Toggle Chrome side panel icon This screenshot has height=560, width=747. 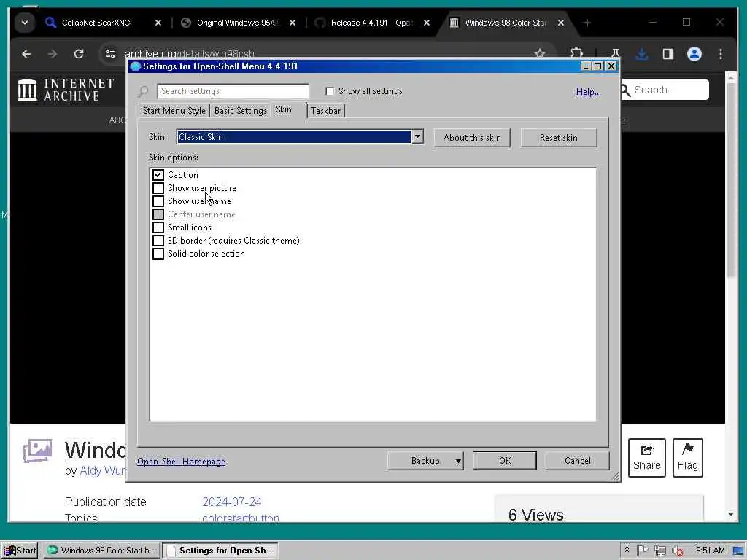click(668, 54)
